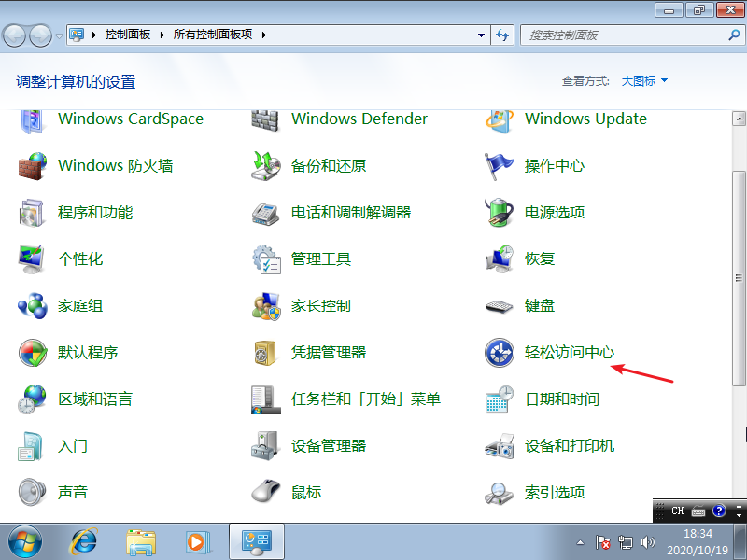The height and width of the screenshot is (560, 747).
Task: Click the 操作中心 flag icon
Action: [500, 166]
